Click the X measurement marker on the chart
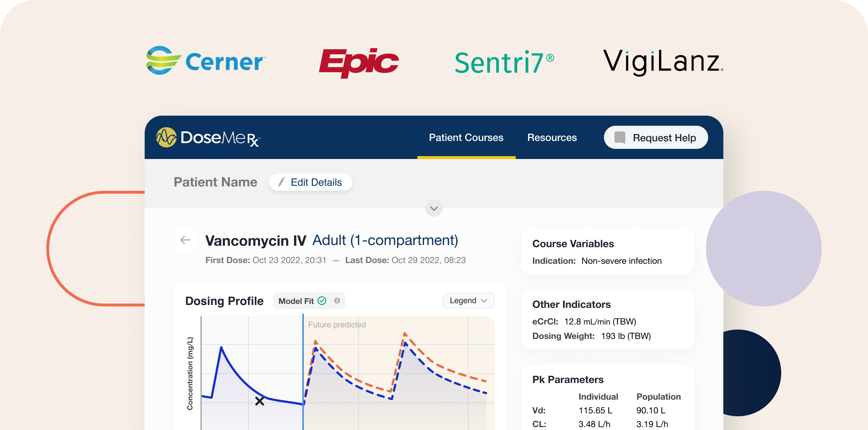 pos(260,401)
